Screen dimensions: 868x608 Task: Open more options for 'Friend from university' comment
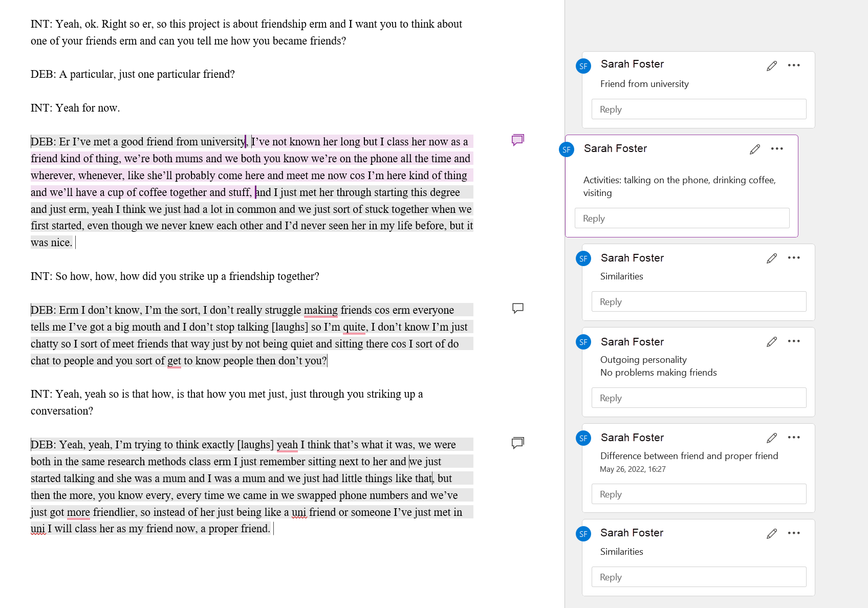tap(794, 65)
